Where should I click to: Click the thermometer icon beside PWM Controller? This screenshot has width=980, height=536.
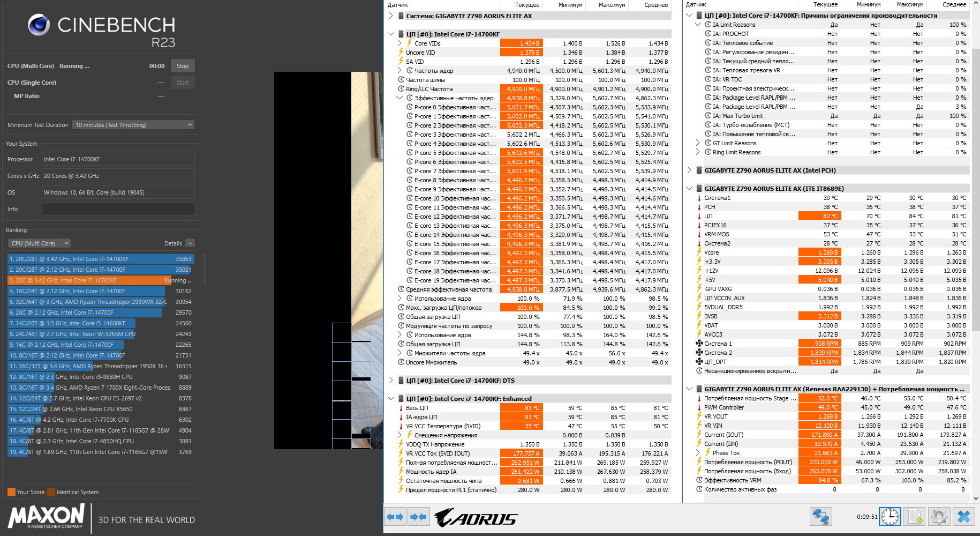699,407
